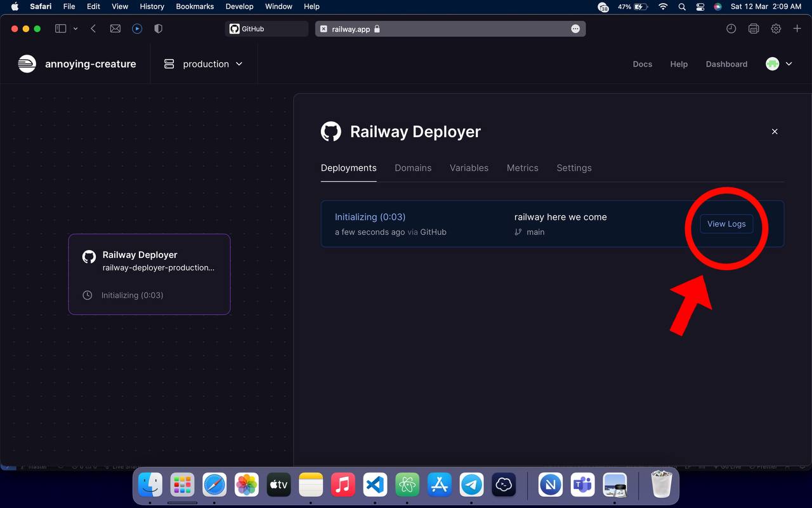Open the App Store from the dock

(x=439, y=486)
